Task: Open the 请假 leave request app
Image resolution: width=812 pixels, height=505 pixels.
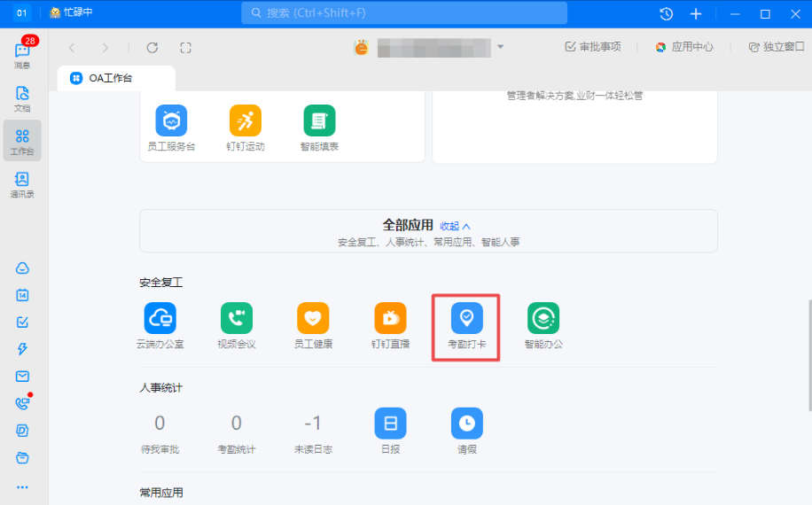Action: (x=467, y=431)
